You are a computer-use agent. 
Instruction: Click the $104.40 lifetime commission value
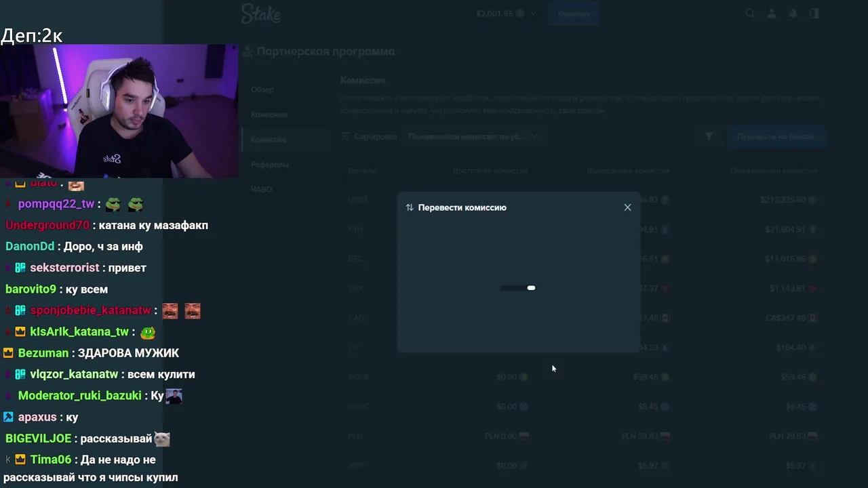(791, 347)
